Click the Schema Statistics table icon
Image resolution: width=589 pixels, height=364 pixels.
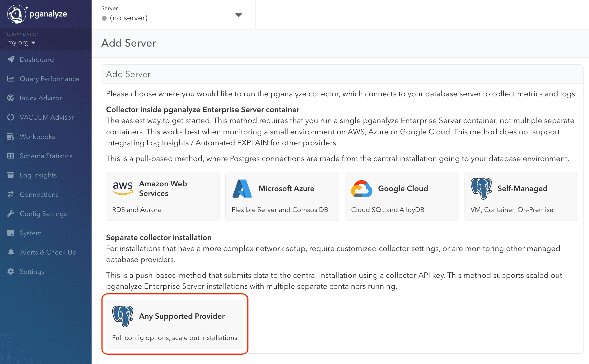[x=11, y=156]
